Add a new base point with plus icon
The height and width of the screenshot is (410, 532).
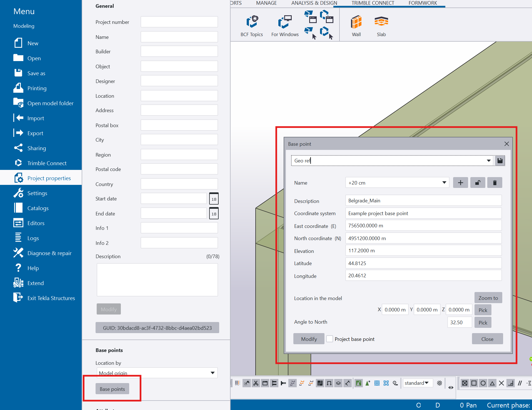(x=460, y=183)
